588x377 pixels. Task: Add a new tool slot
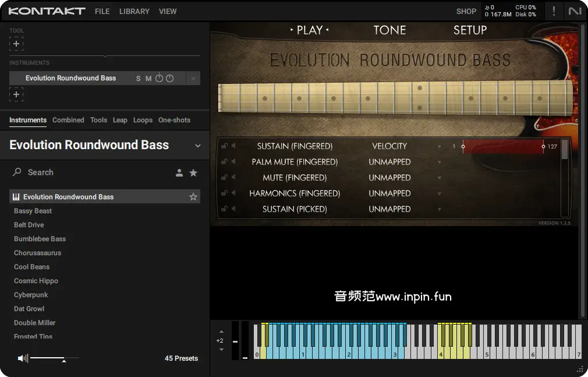[x=16, y=44]
